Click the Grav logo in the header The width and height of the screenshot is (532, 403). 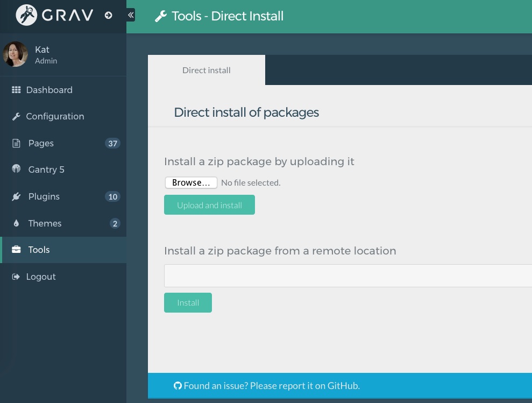(56, 15)
